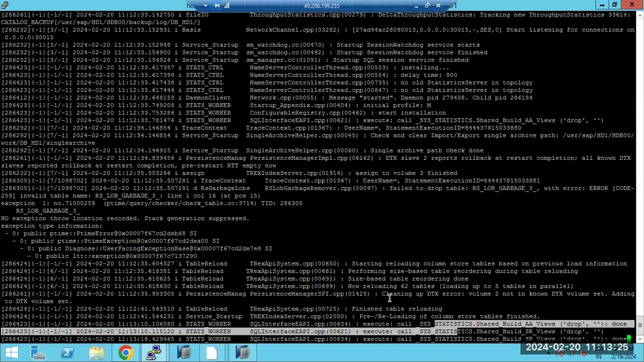Click 'Size-based table reordering done' text
Viewport: 644px width, 362px height.
[x=408, y=279]
